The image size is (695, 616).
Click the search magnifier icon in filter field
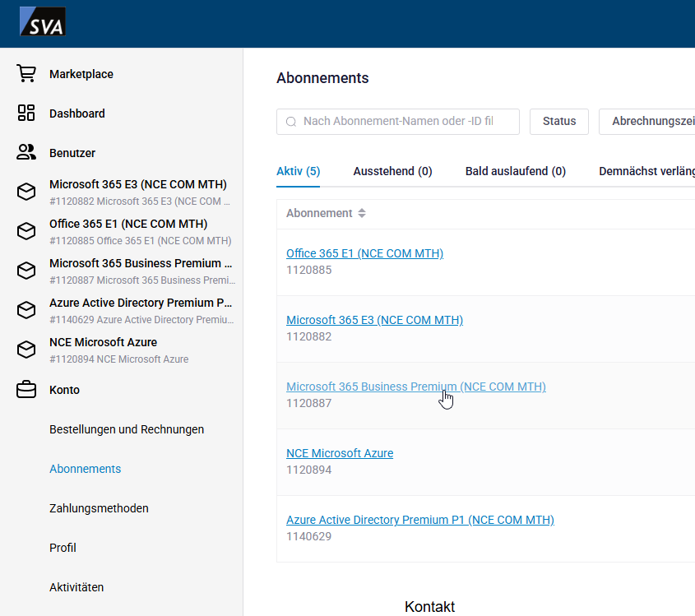click(x=291, y=122)
